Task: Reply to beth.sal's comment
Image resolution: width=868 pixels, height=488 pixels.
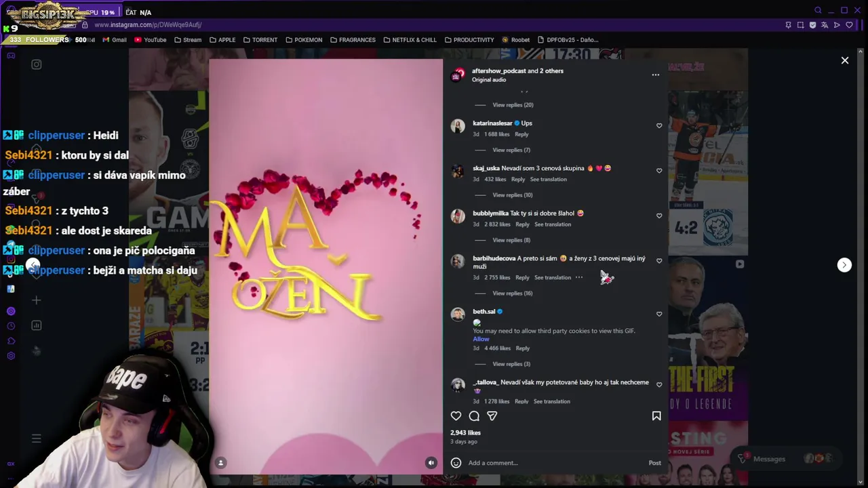Action: [522, 348]
